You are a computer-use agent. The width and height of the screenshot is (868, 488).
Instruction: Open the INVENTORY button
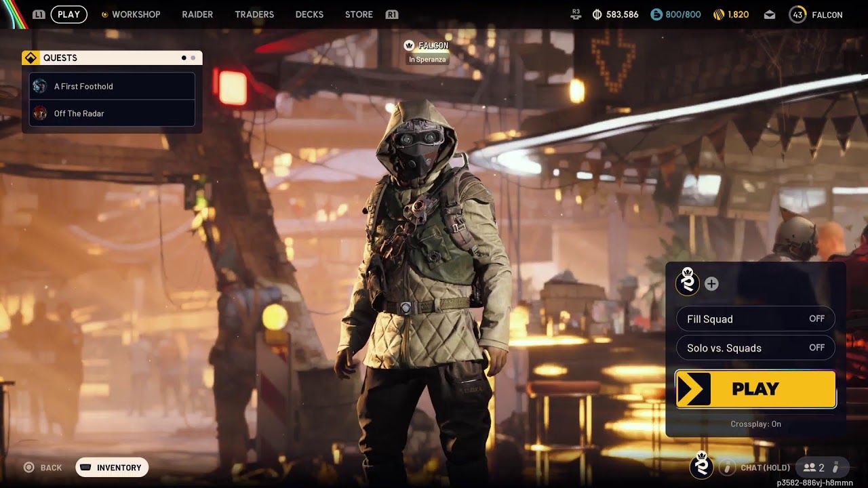coord(112,468)
